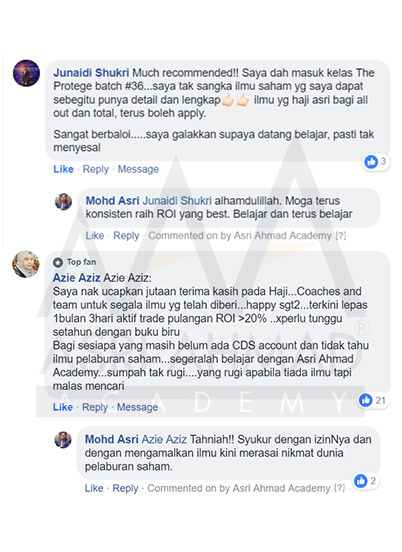Message Azie Aziz from her comment
This screenshot has width=402, height=552.
138,407
